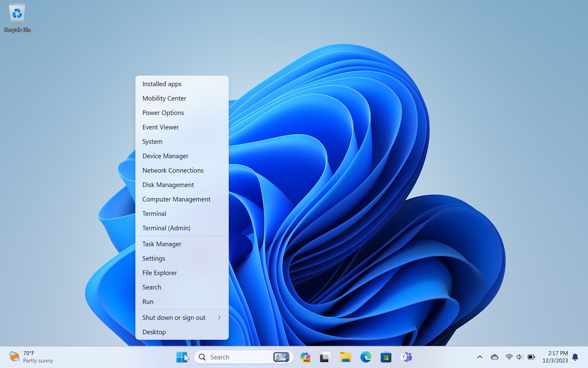This screenshot has width=588, height=368.
Task: Click the Windows Start button
Action: coord(182,357)
